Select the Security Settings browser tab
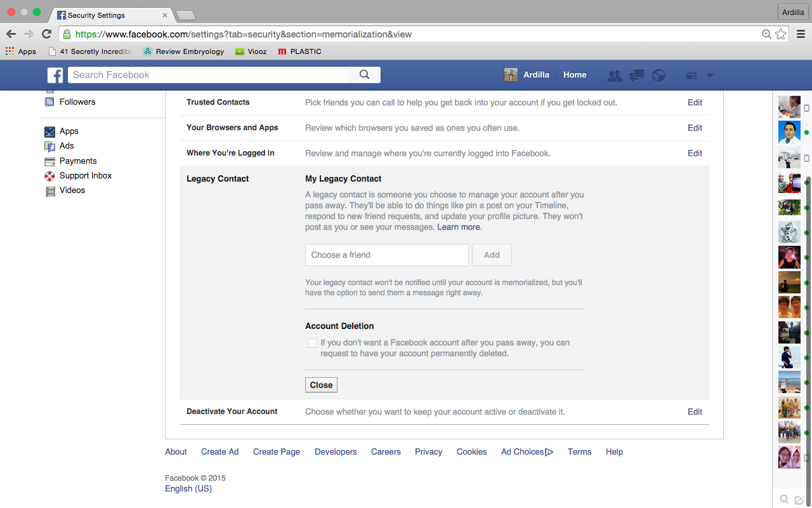 (x=112, y=15)
